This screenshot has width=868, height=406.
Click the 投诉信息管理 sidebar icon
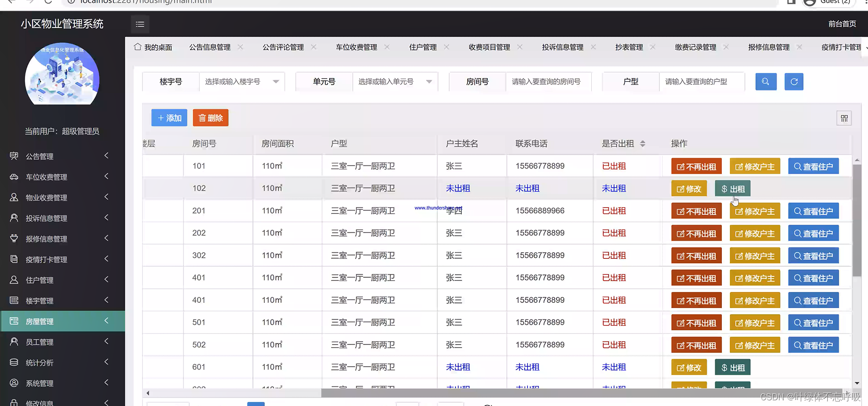click(x=14, y=218)
